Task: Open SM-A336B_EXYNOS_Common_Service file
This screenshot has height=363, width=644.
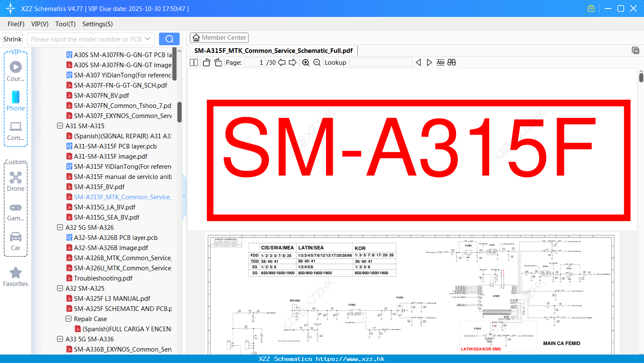Action: point(119,349)
